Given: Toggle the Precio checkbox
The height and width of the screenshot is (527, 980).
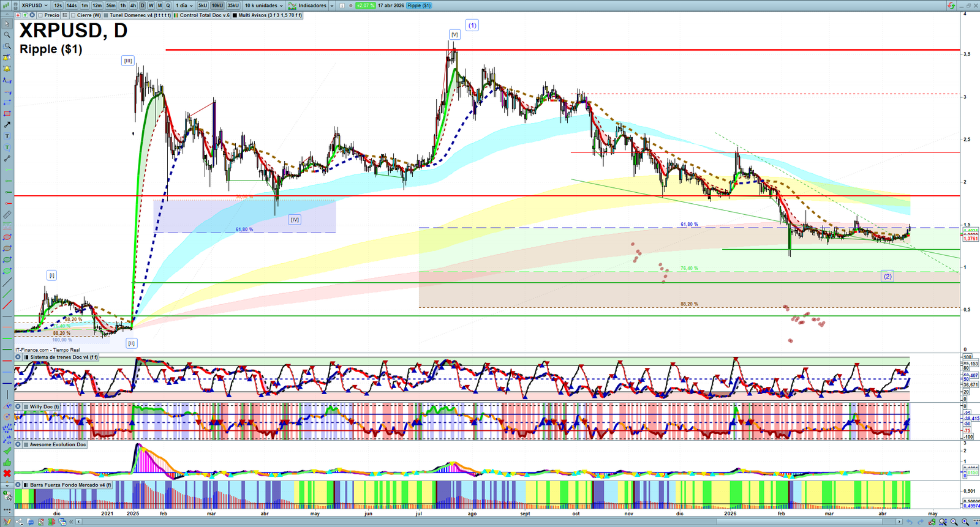Looking at the screenshot, I should tap(40, 15).
